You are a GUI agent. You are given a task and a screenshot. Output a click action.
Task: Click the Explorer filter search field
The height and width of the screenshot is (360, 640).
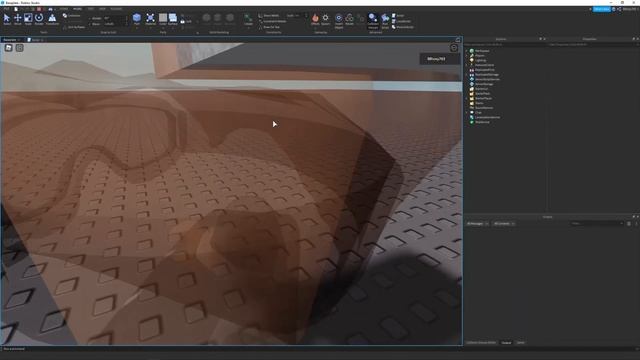point(505,44)
